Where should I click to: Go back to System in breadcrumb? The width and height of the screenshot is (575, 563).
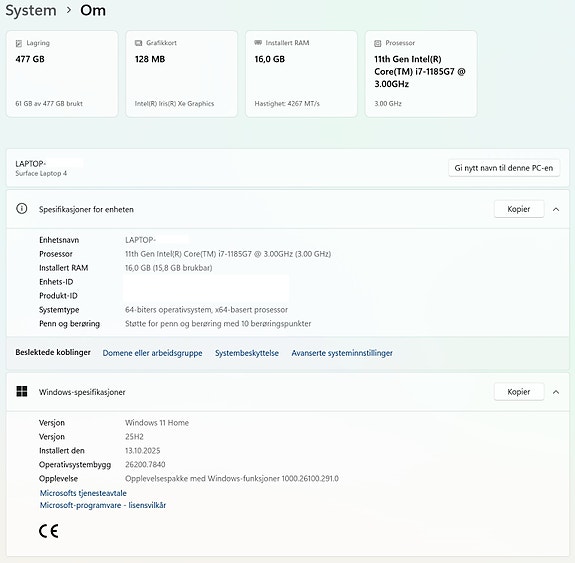[x=31, y=10]
